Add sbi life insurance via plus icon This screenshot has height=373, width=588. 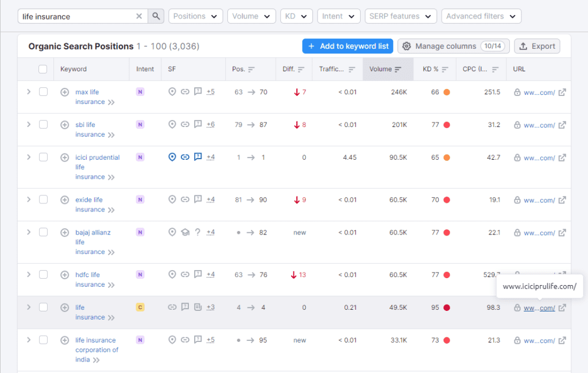[x=64, y=125]
